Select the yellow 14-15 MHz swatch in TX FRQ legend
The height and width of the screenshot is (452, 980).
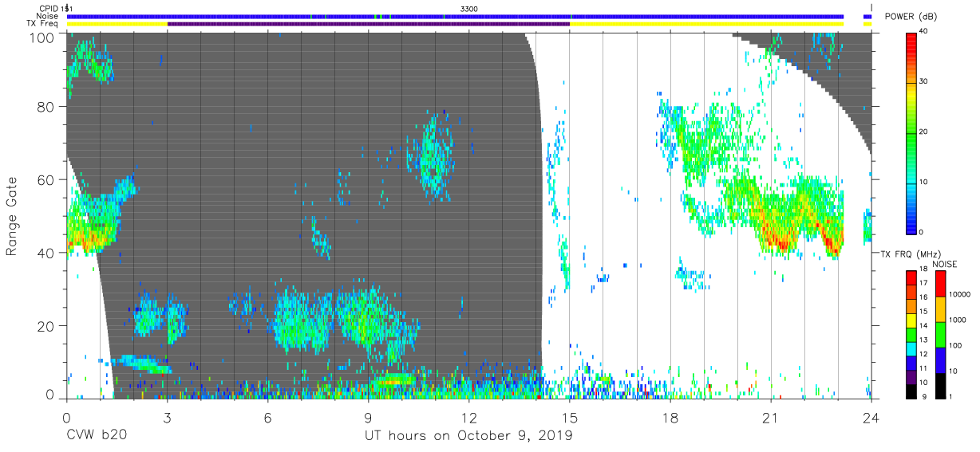point(911,320)
